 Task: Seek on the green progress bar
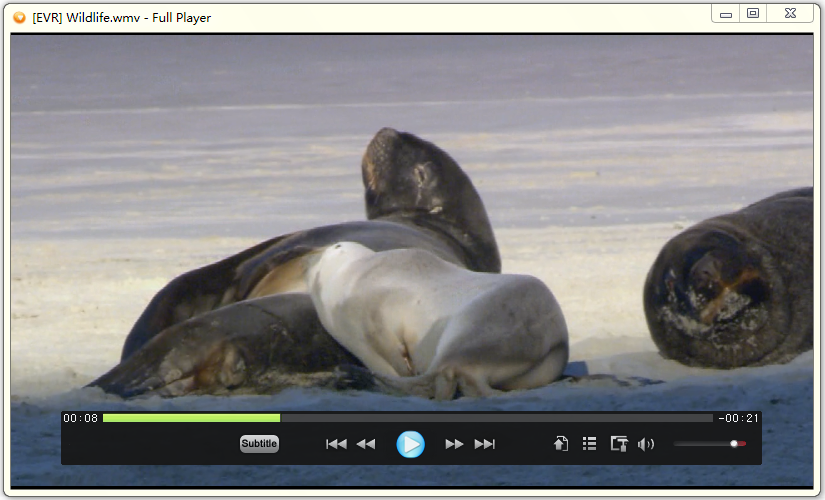192,418
